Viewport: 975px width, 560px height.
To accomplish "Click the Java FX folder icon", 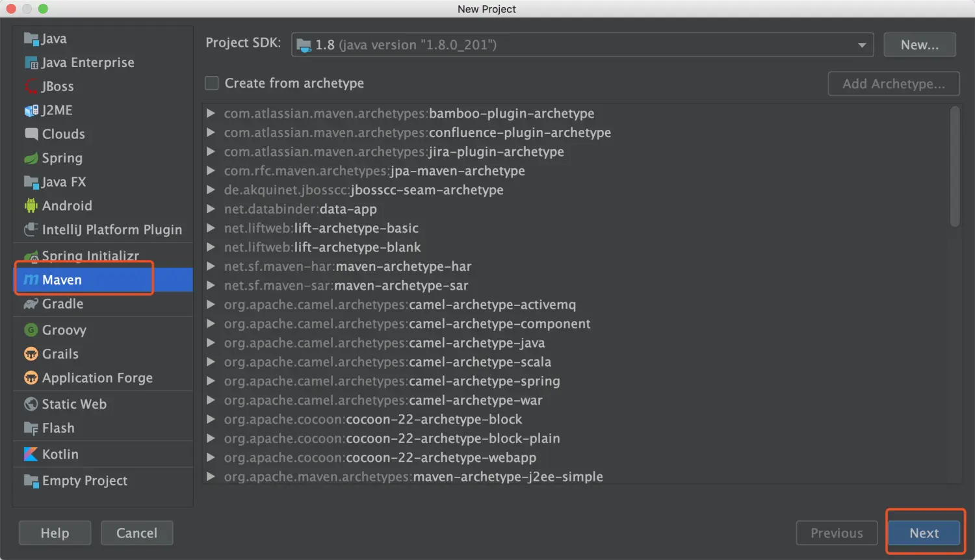I will point(31,182).
